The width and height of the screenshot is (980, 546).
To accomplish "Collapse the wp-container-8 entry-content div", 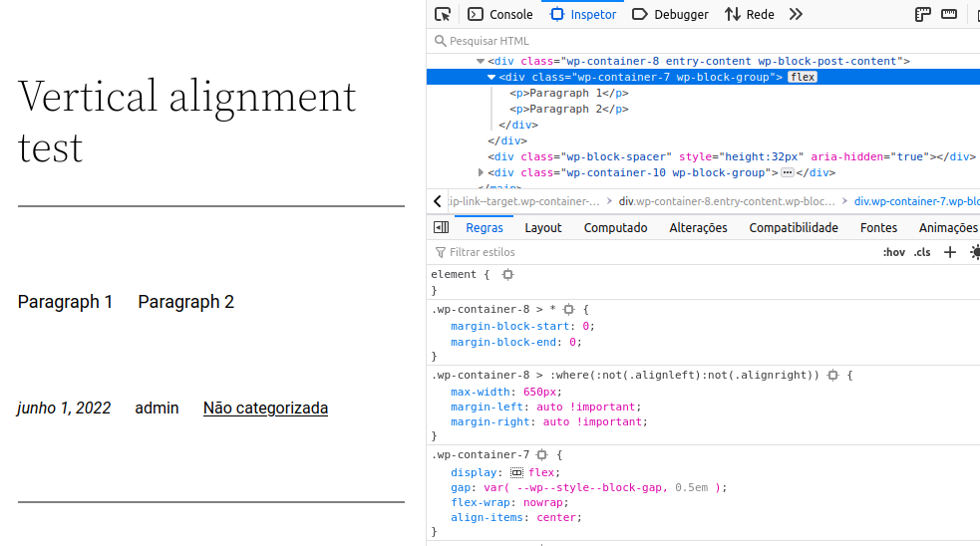I will coord(480,61).
